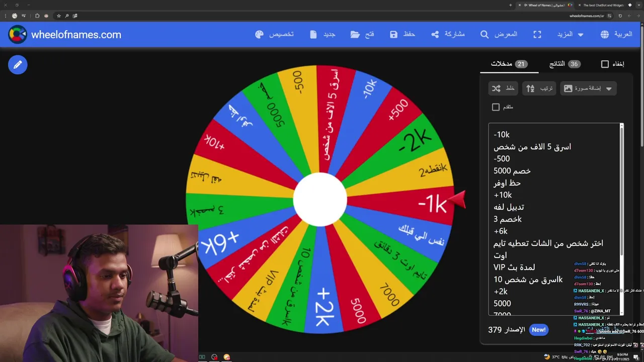Select The best ChatBot and Widgets tab
644x362 pixels.
(603, 5)
